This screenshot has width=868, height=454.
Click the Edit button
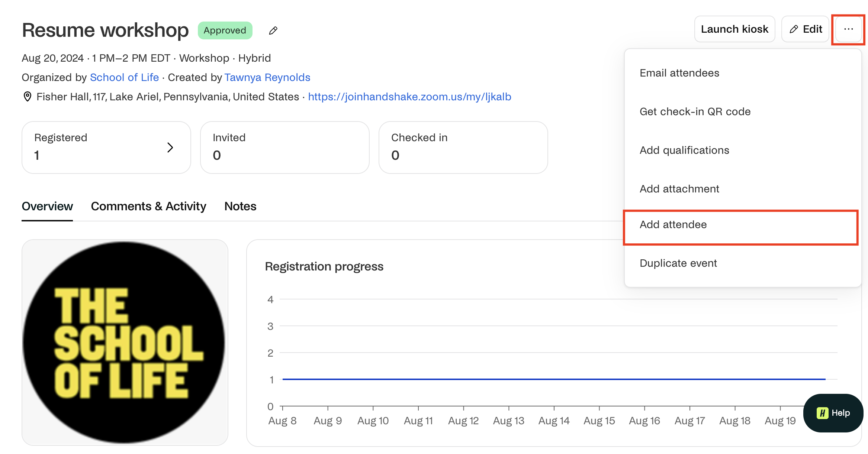(x=805, y=29)
